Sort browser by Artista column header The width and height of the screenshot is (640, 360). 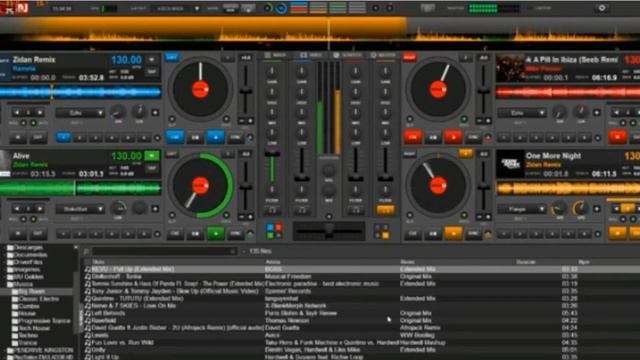tap(273, 262)
